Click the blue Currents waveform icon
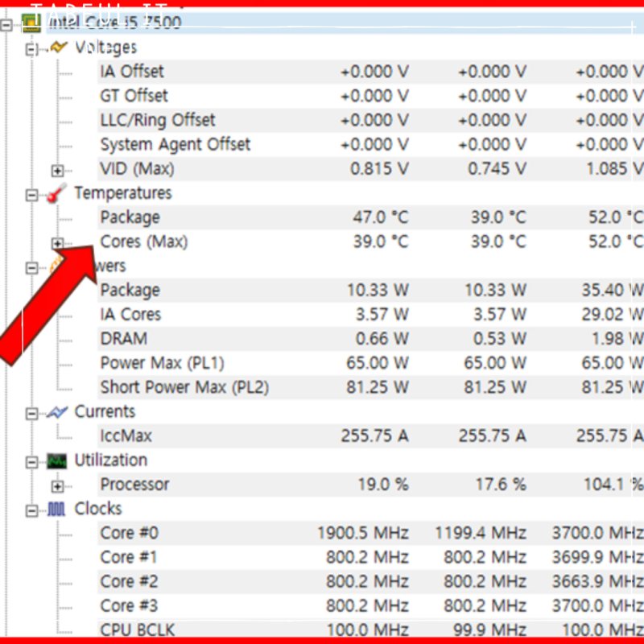Image resolution: width=644 pixels, height=644 pixels. (57, 412)
